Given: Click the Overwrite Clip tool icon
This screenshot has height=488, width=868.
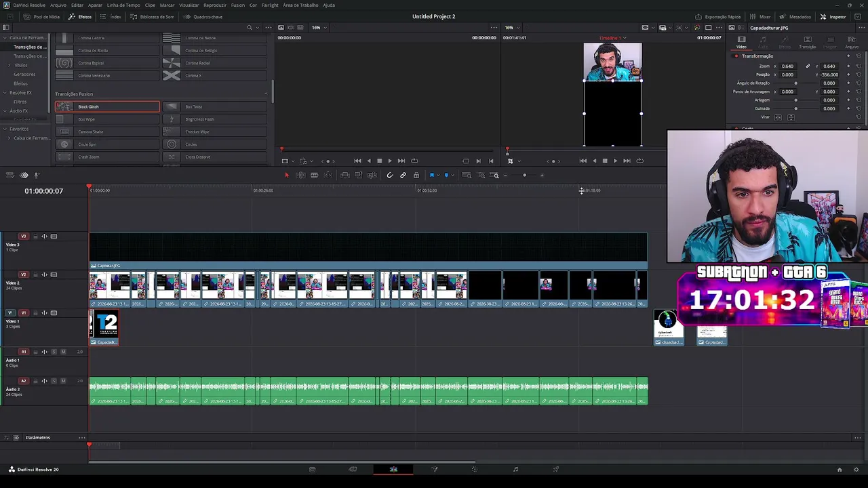Looking at the screenshot, I should pos(358,176).
